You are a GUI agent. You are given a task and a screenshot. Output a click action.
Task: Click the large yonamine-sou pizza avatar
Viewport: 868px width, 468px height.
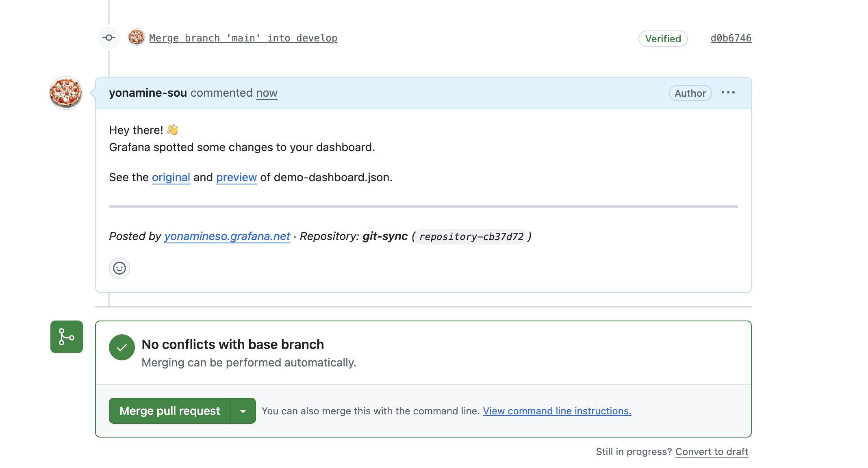coord(66,93)
